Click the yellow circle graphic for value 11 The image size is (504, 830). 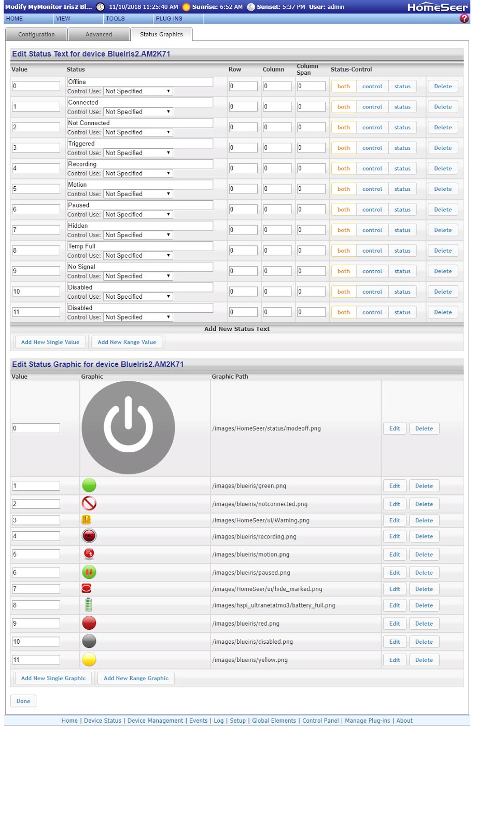[x=89, y=659]
